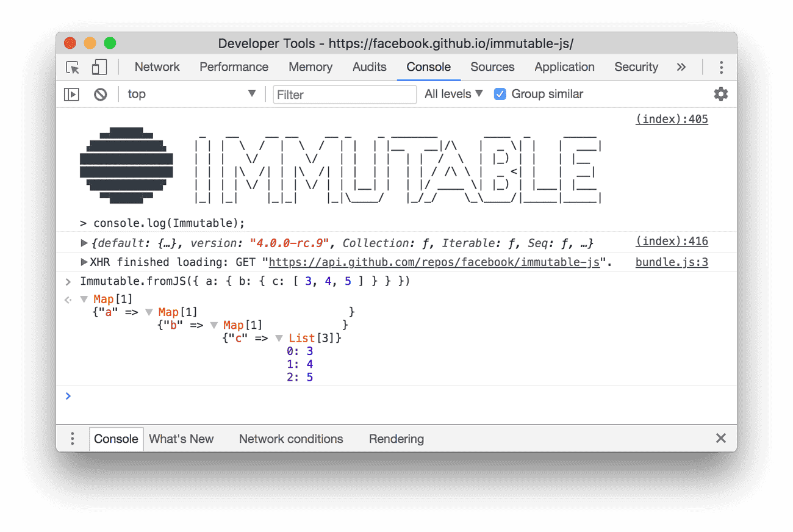Open the (index):405 source link

pos(672,119)
